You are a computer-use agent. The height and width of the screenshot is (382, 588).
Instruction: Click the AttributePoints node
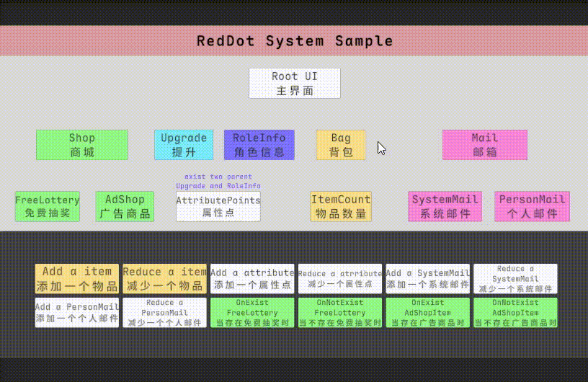click(x=218, y=206)
